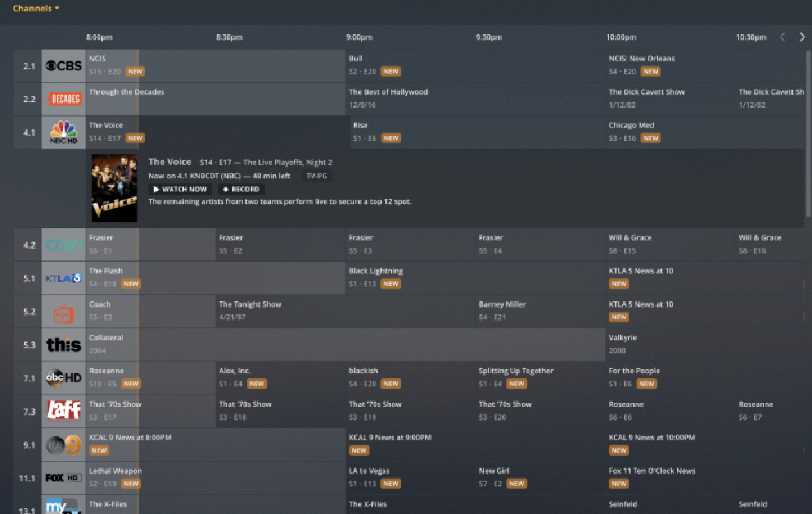The width and height of the screenshot is (812, 514).
Task: Select That '70s Show S3 E19
Action: (x=411, y=411)
